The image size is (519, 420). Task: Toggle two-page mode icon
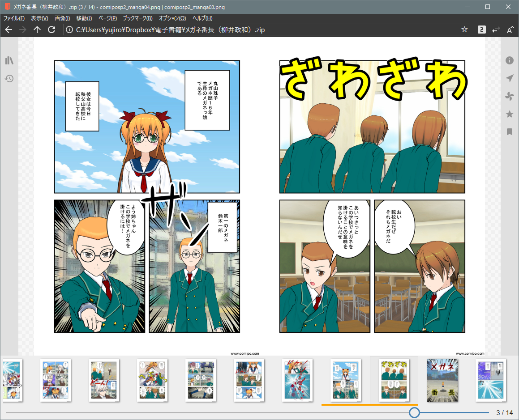[481, 30]
